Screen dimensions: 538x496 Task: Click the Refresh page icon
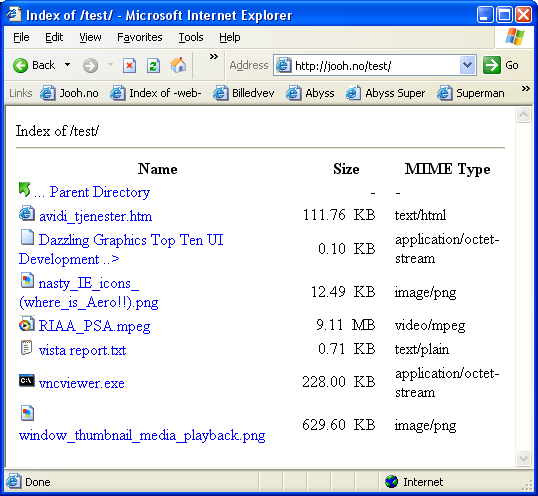pos(153,65)
